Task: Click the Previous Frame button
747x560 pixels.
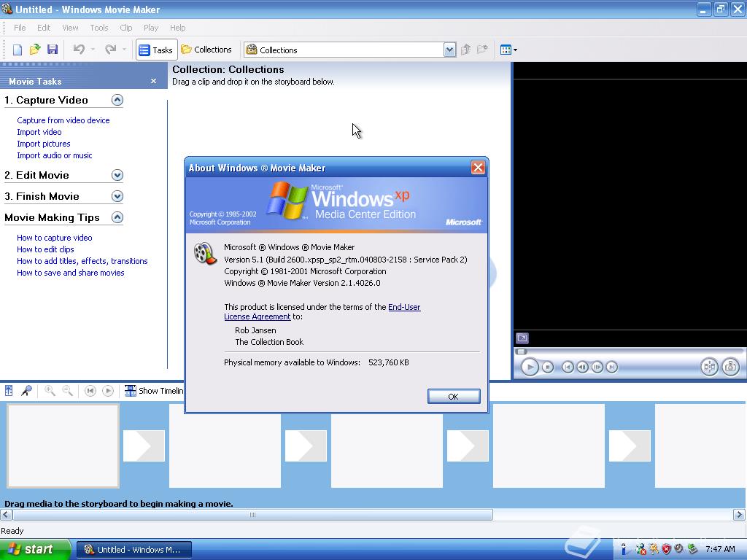Action: 582,367
